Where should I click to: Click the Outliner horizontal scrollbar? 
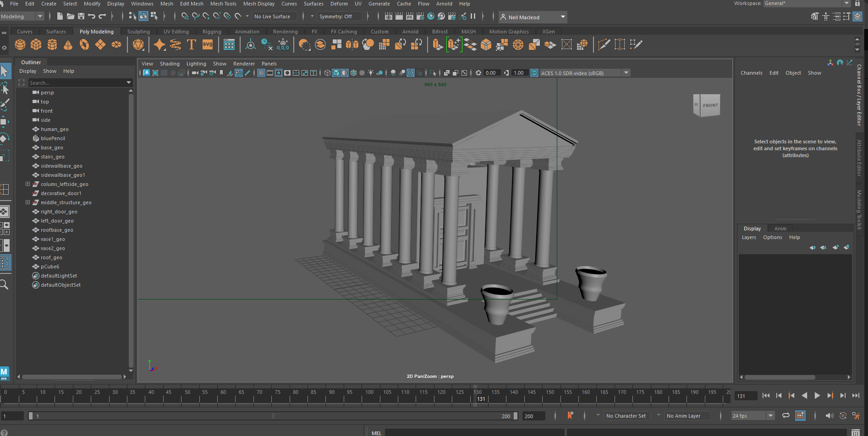(x=72, y=377)
